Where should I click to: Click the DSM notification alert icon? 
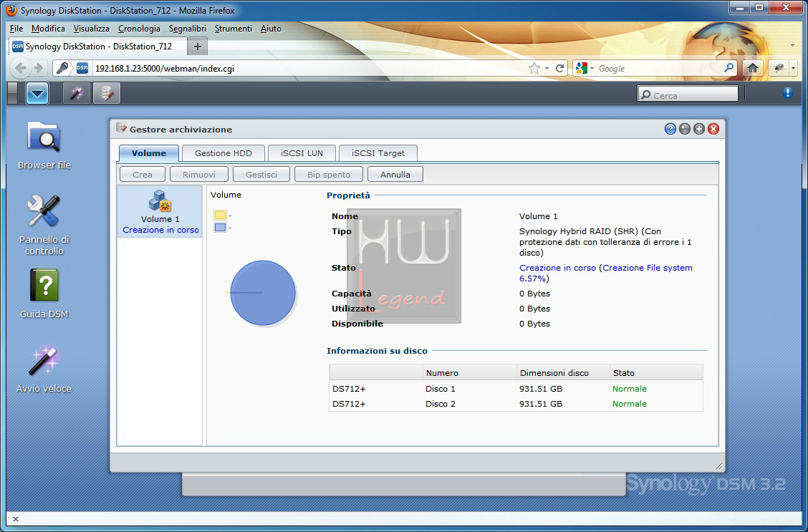click(x=787, y=92)
